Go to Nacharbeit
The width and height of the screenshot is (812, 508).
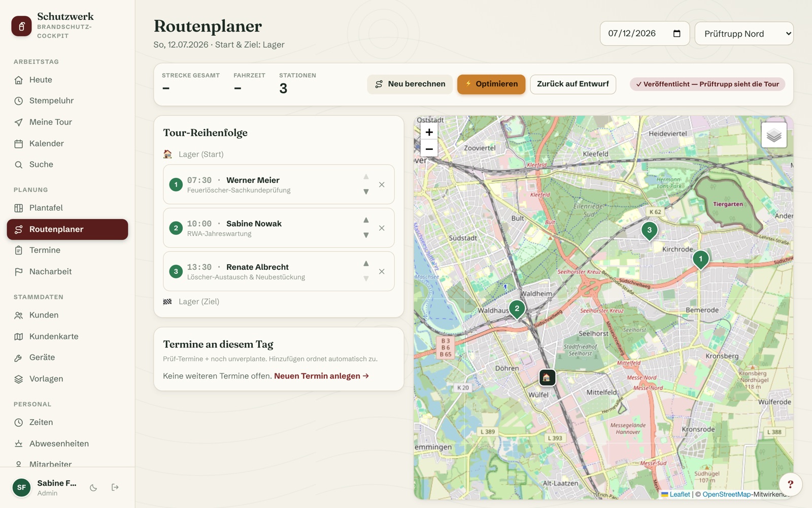pos(67,271)
